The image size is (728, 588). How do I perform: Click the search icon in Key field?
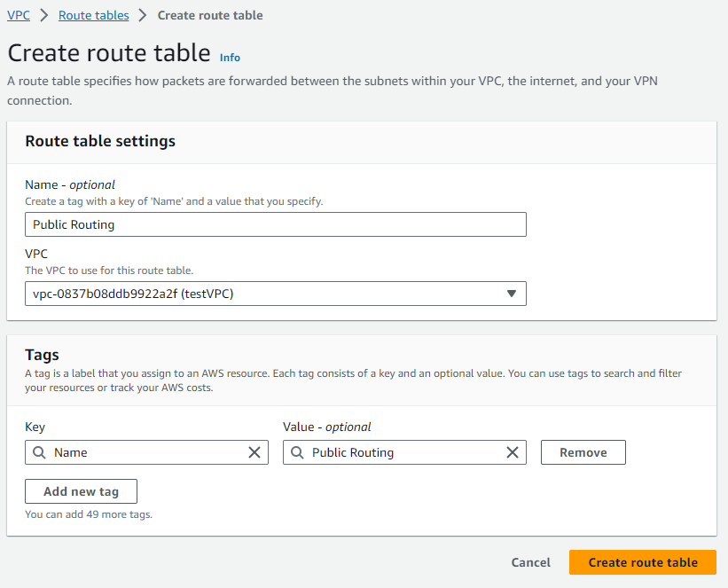coord(40,452)
